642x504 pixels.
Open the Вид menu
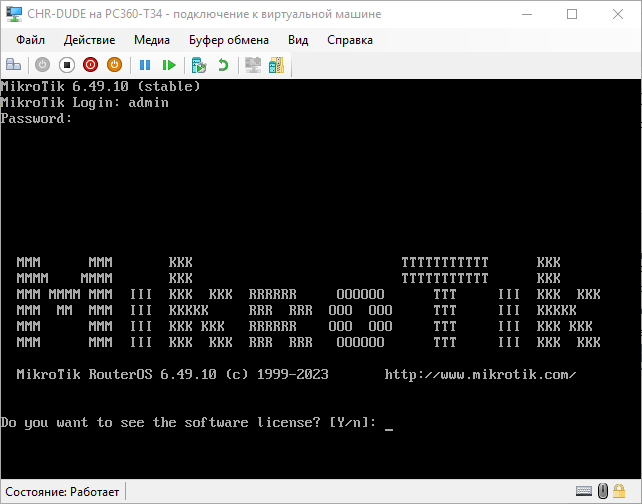point(298,40)
